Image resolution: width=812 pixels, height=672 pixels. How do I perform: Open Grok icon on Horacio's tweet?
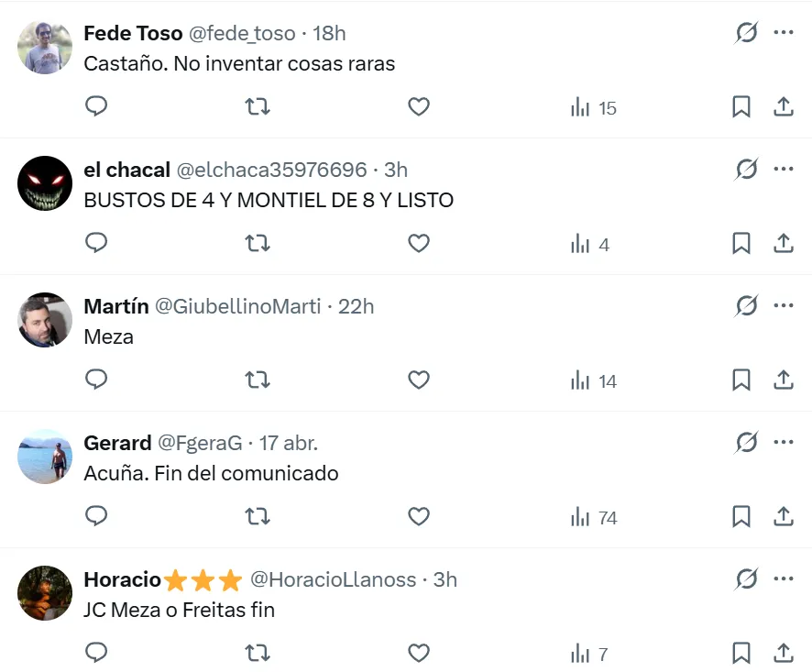tap(747, 579)
